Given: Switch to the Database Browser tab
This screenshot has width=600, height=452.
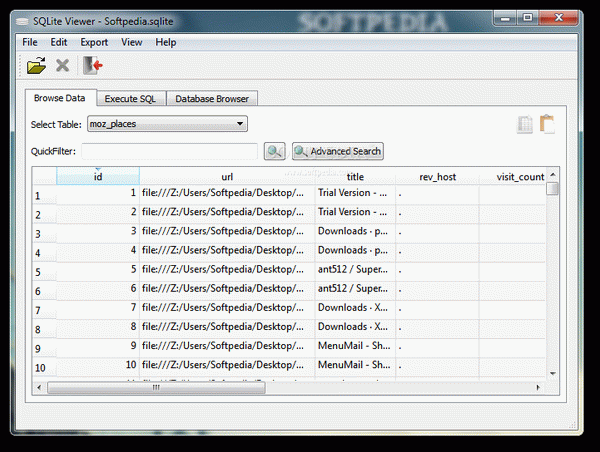Looking at the screenshot, I should (x=212, y=99).
